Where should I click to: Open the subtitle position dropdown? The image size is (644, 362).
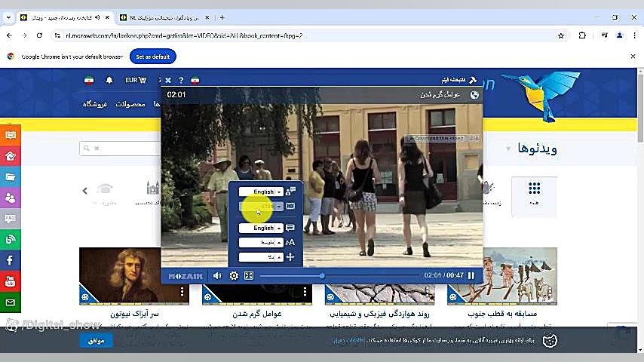coord(261,257)
